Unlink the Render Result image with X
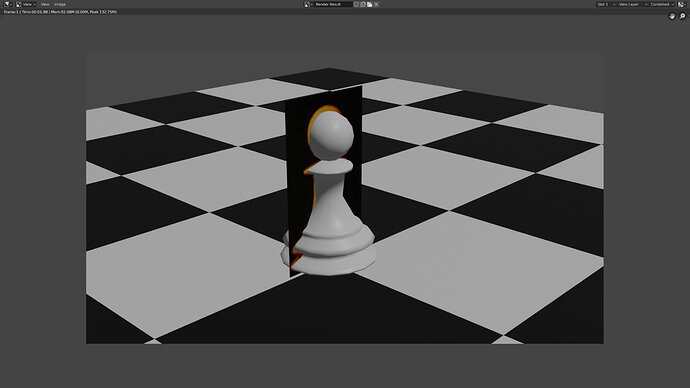Image resolution: width=690 pixels, height=388 pixels. [x=376, y=4]
